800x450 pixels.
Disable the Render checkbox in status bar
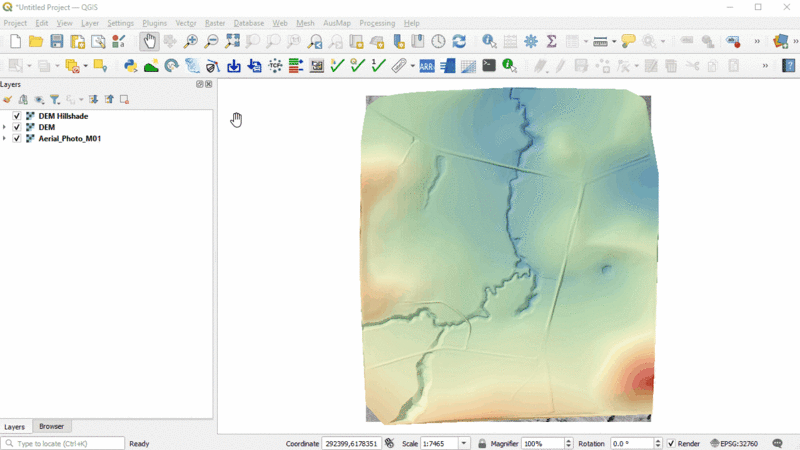[x=671, y=443]
